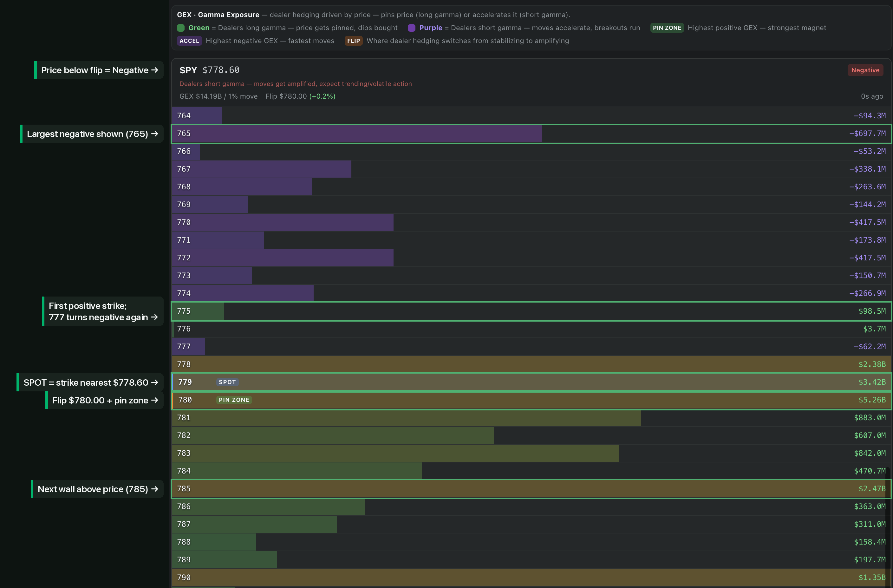Click the $311.0M value for 787
893x588 pixels.
(869, 524)
